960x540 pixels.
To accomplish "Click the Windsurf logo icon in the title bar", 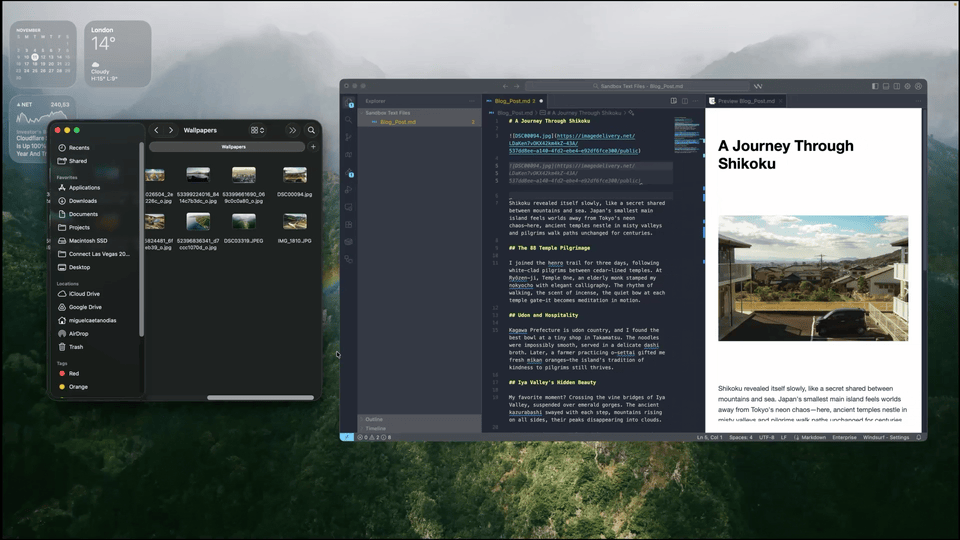I will pos(758,86).
